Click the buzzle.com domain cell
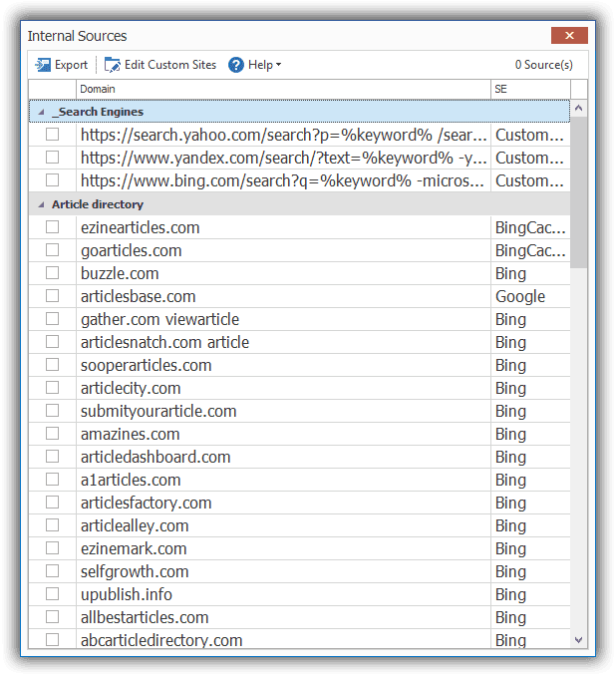 [x=283, y=273]
